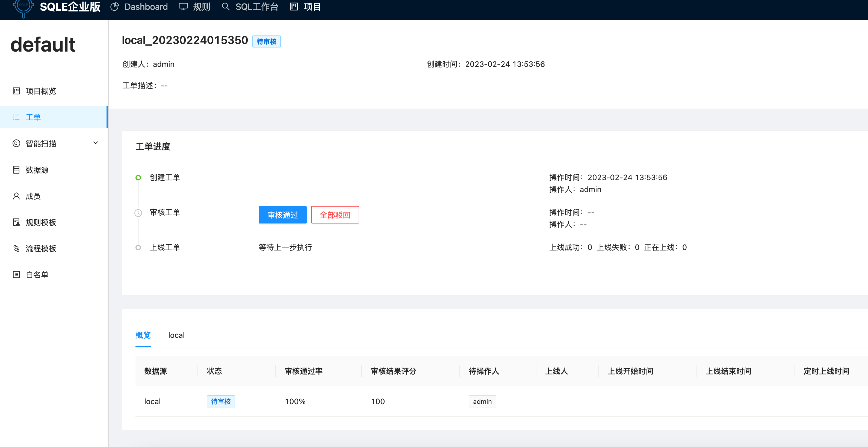Open the Dashboard navigation item
Image resolution: width=868 pixels, height=447 pixels.
146,7
